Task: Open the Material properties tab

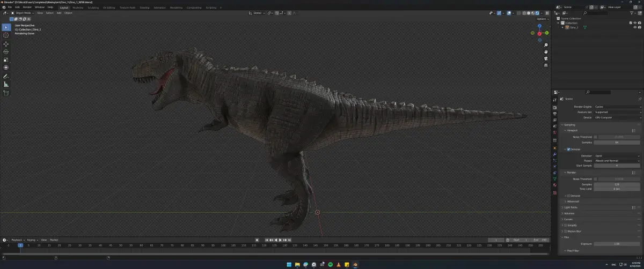Action: click(x=555, y=185)
